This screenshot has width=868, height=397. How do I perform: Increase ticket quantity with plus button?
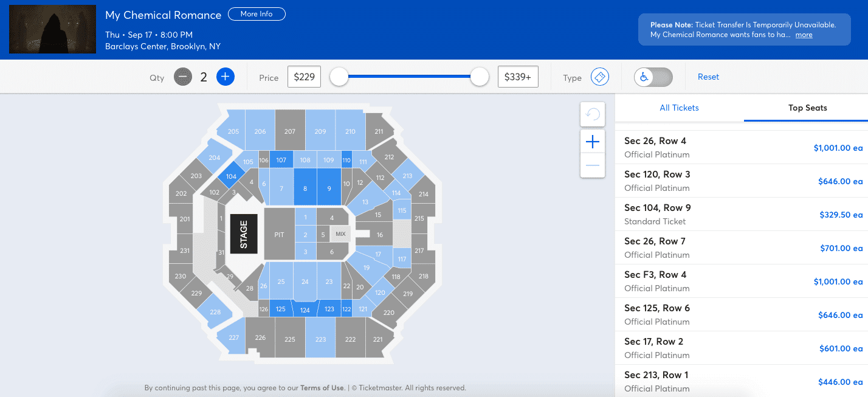coord(226,77)
